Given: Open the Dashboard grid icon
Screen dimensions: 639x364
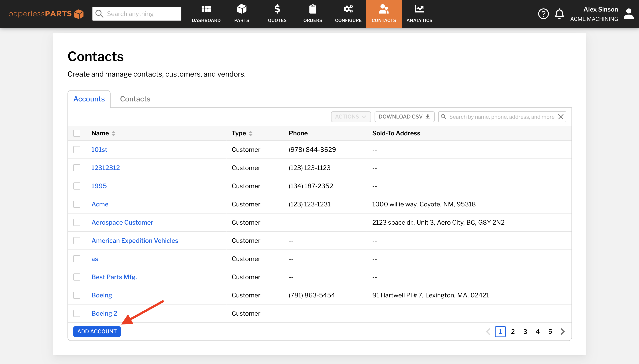Looking at the screenshot, I should point(206,9).
